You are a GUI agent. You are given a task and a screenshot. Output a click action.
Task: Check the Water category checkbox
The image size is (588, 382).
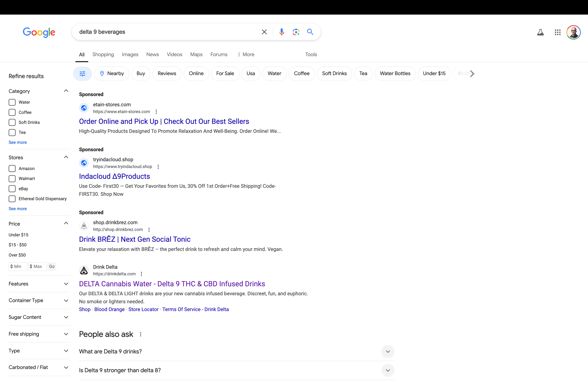[12, 102]
